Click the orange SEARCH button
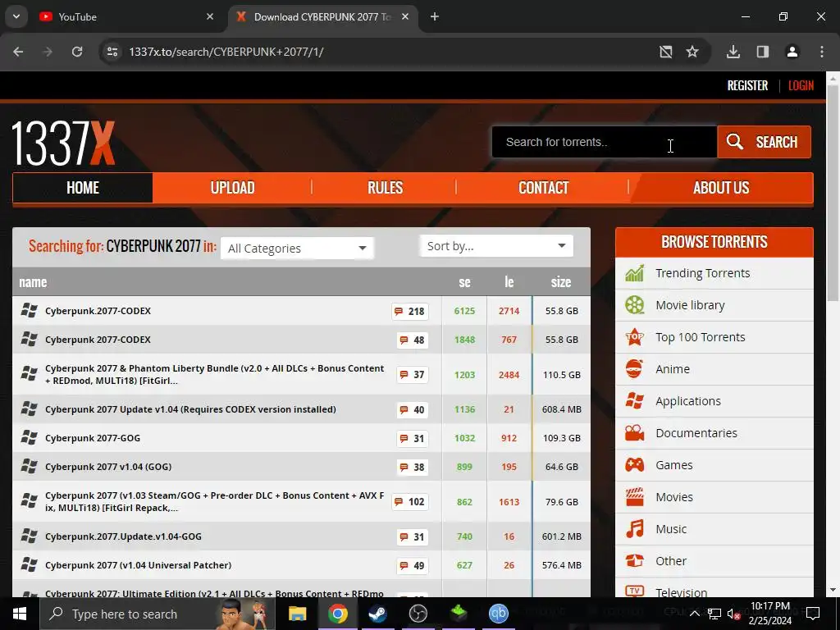Image resolution: width=840 pixels, height=630 pixels. (764, 142)
